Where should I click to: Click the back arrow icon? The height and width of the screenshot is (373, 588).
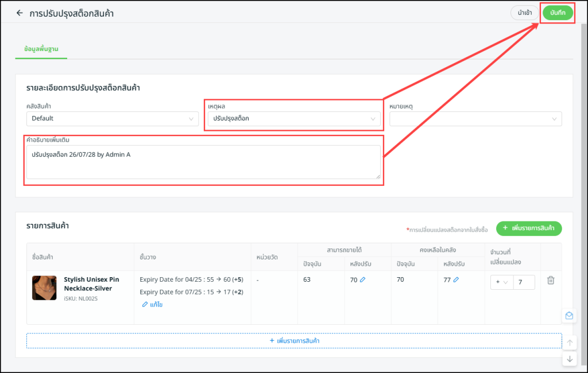[x=20, y=13]
